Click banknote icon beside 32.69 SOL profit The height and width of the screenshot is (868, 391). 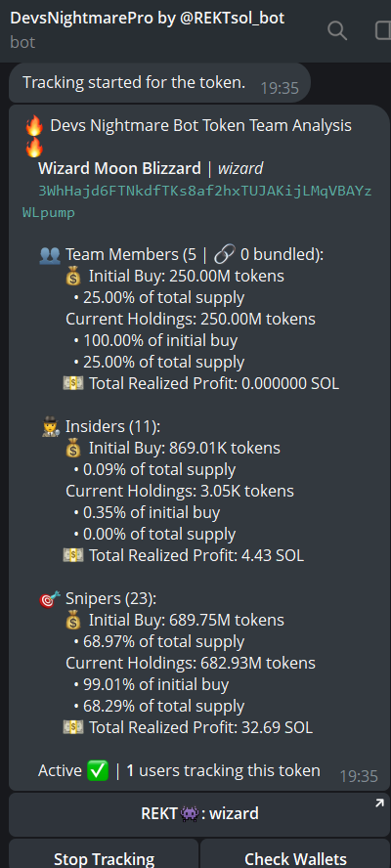point(73,727)
